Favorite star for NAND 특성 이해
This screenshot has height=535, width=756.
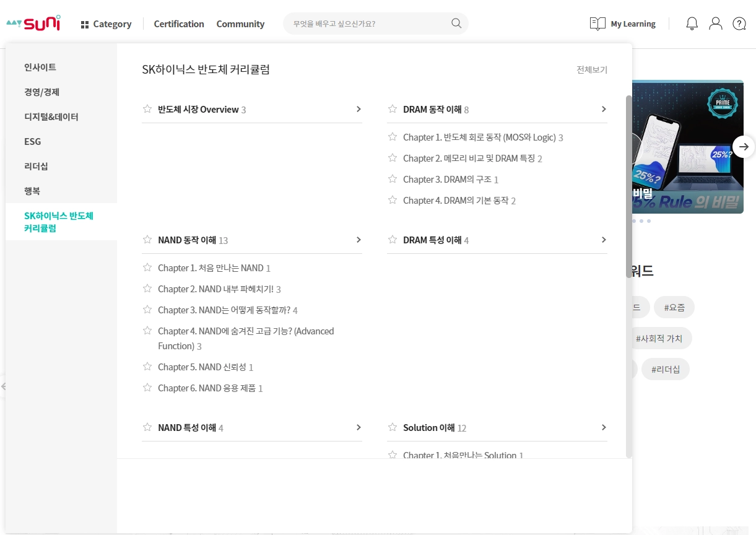(147, 427)
